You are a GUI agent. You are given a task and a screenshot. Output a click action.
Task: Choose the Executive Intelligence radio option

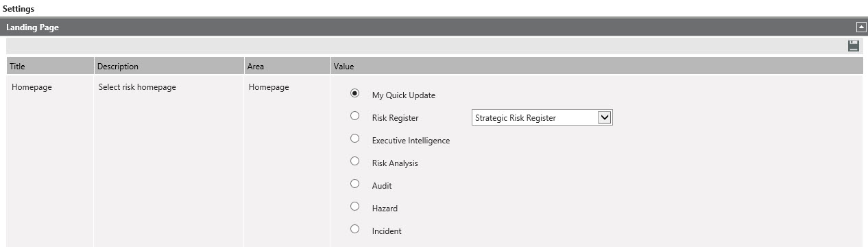click(354, 139)
